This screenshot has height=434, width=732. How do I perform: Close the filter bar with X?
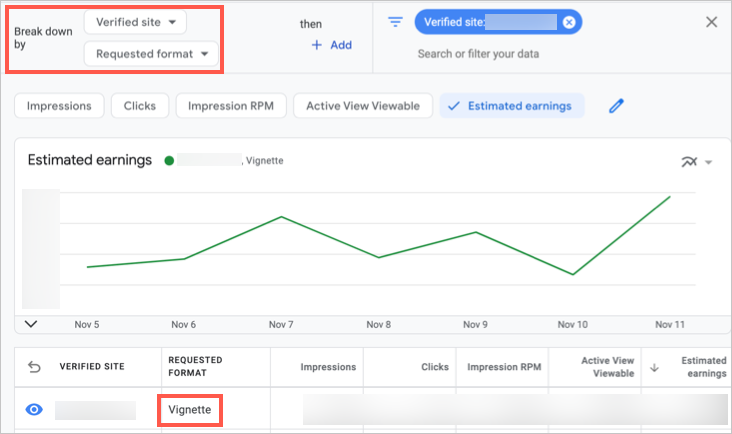click(712, 22)
